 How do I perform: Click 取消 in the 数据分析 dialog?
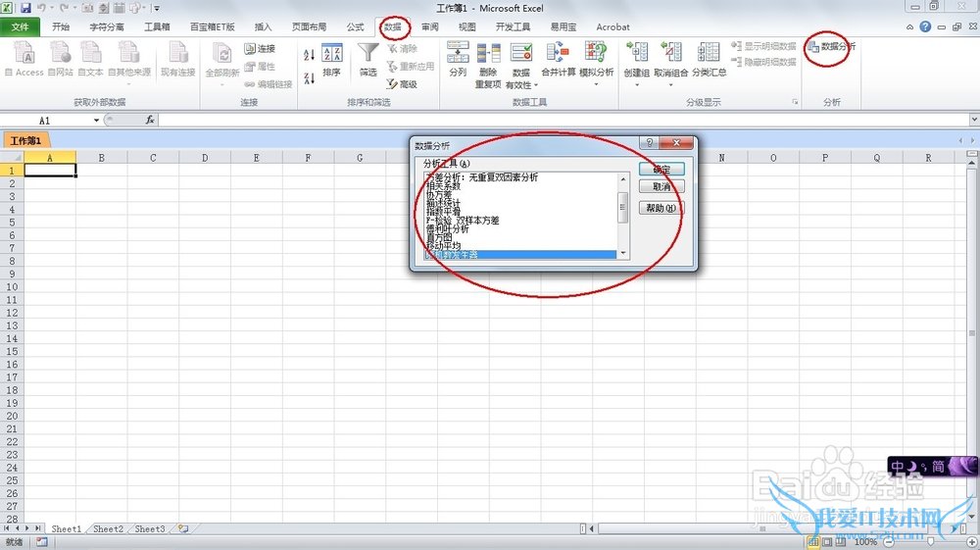coord(660,186)
